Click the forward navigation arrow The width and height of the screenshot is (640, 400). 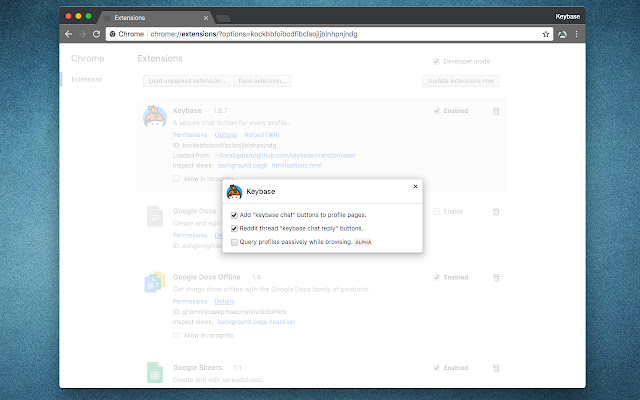click(82, 34)
